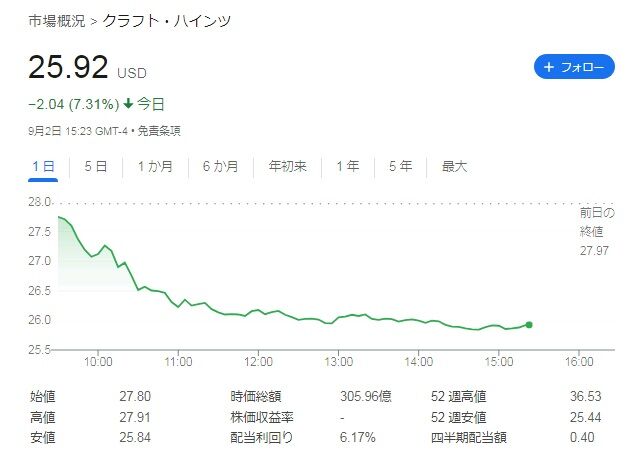Open the 6か月 chart range

(x=220, y=167)
